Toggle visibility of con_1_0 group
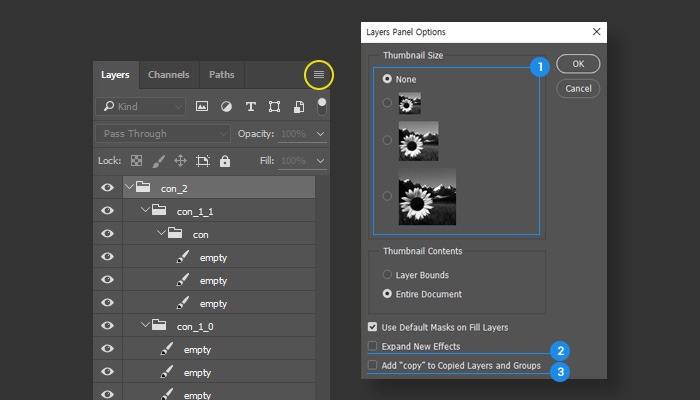This screenshot has height=400, width=700. [107, 325]
